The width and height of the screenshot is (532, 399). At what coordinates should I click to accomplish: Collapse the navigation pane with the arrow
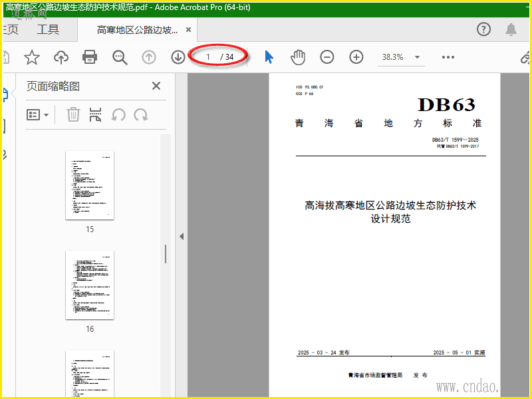tap(182, 236)
